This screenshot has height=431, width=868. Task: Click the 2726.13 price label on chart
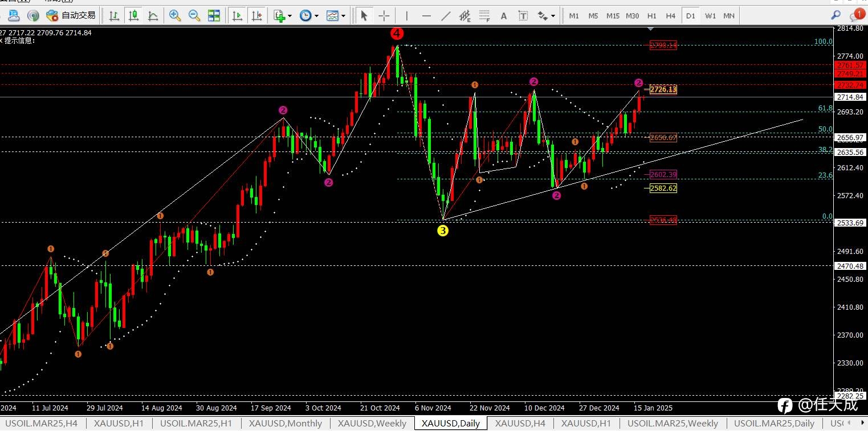point(663,89)
